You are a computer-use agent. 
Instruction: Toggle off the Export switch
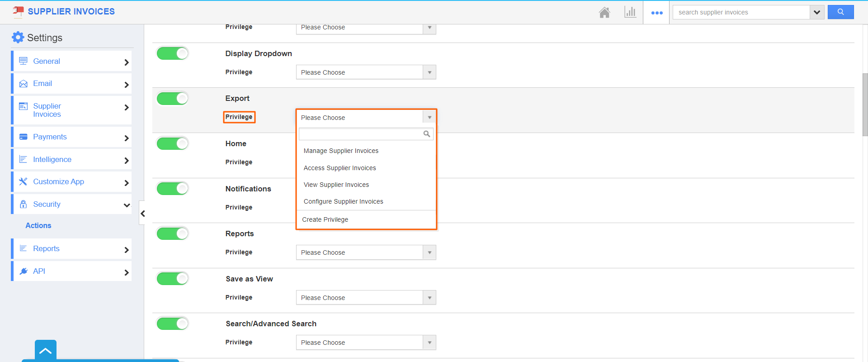[x=172, y=99]
